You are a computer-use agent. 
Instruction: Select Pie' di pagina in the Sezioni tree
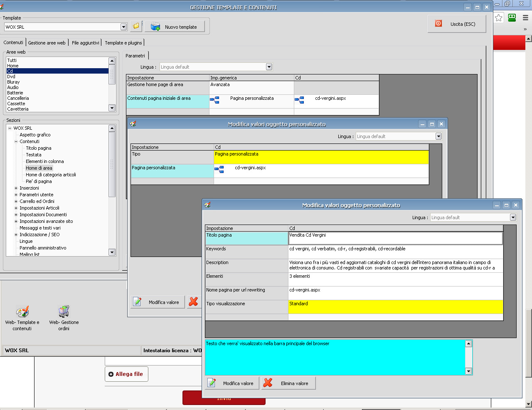39,181
